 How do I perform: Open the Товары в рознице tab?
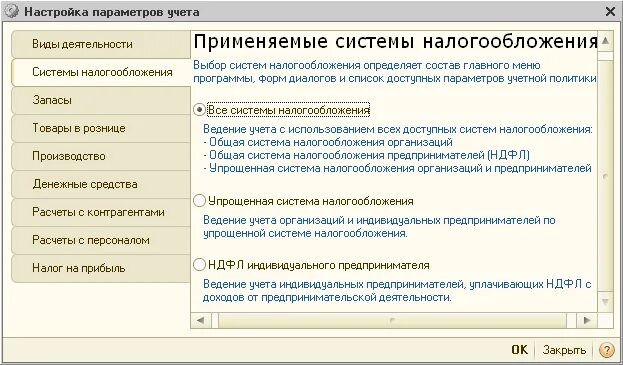[x=101, y=128]
